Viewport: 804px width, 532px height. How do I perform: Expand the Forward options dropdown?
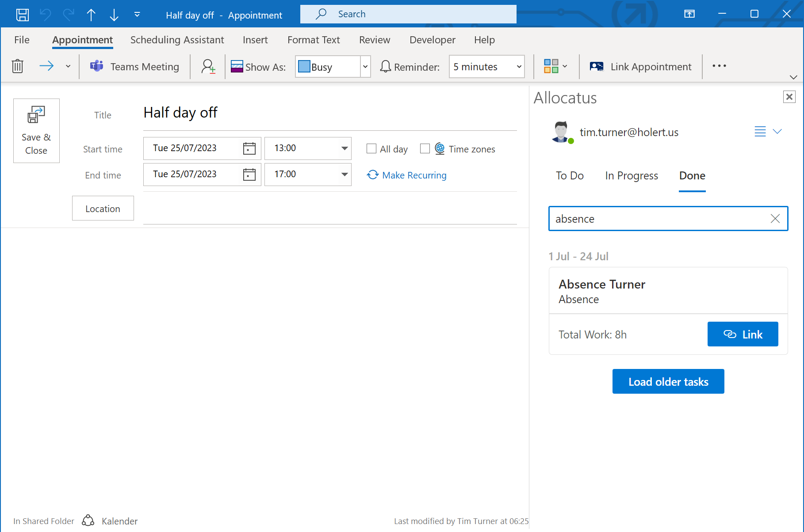[x=68, y=66]
